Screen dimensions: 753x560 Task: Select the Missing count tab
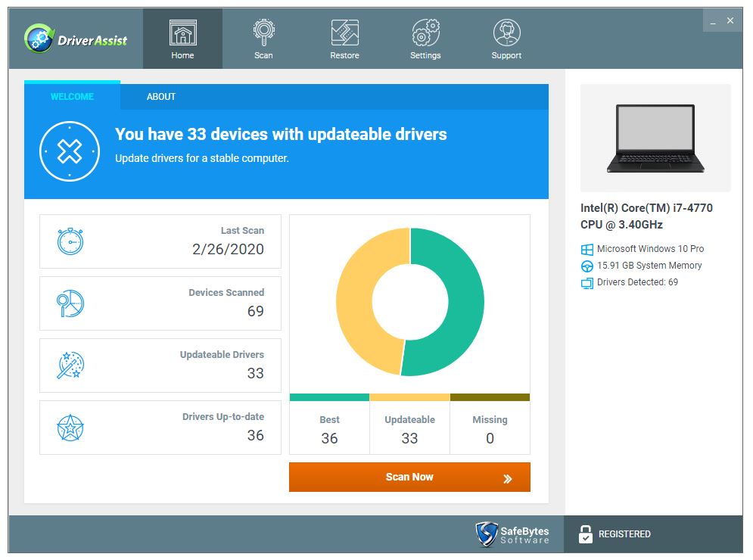490,428
